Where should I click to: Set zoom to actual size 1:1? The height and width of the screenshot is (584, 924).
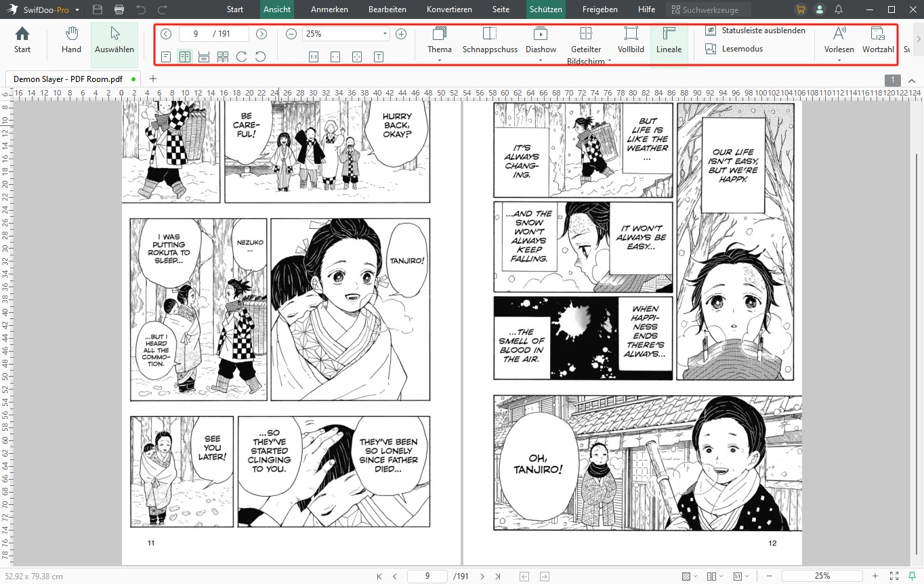314,57
